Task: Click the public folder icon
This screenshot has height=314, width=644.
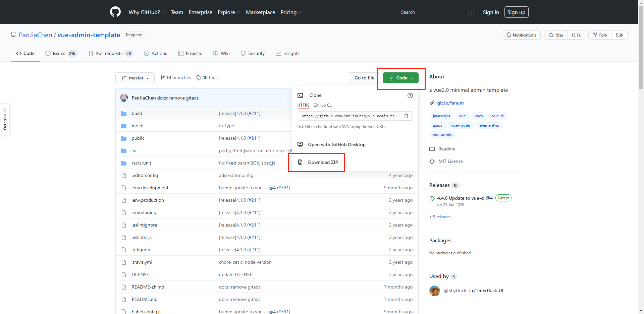Action: [x=124, y=138]
